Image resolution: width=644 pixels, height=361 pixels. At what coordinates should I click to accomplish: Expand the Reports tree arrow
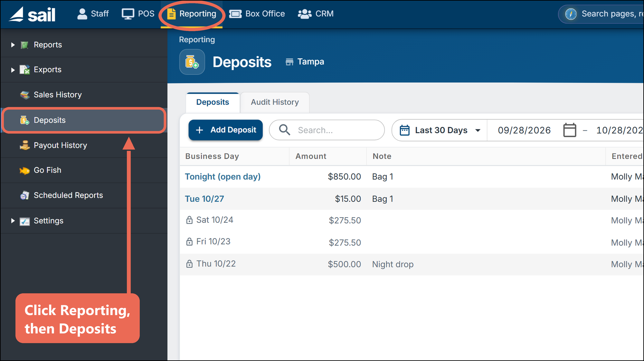13,45
